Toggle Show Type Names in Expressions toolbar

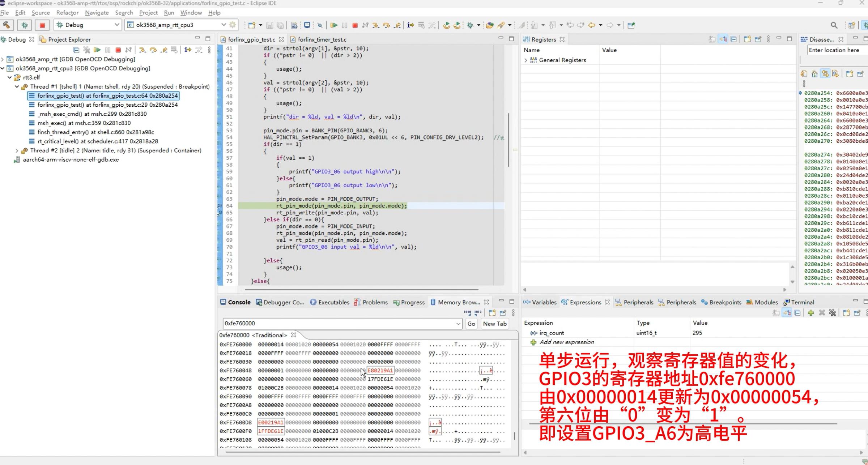776,313
